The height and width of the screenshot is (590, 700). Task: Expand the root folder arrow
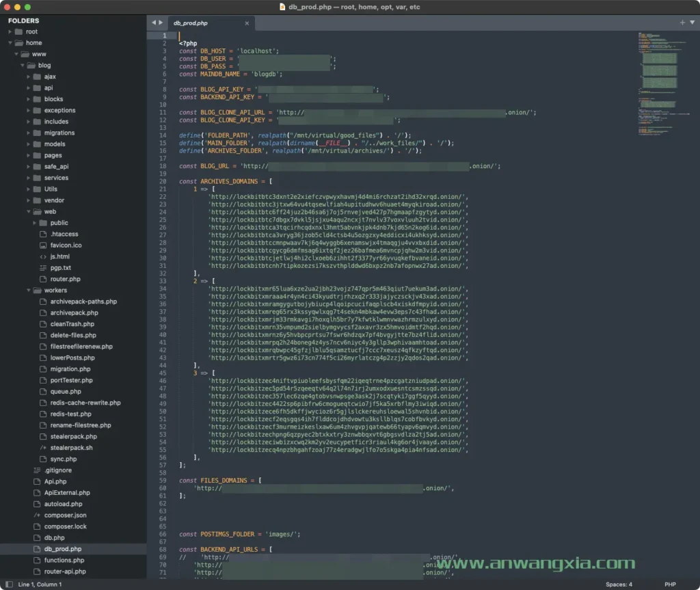[10, 31]
